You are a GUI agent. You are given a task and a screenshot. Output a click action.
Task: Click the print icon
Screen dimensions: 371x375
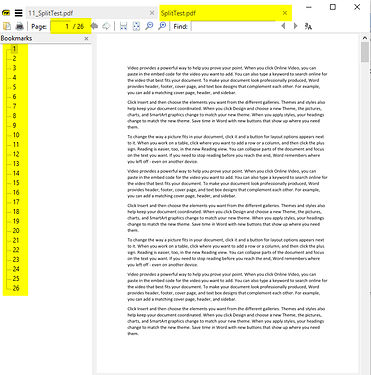click(20, 26)
